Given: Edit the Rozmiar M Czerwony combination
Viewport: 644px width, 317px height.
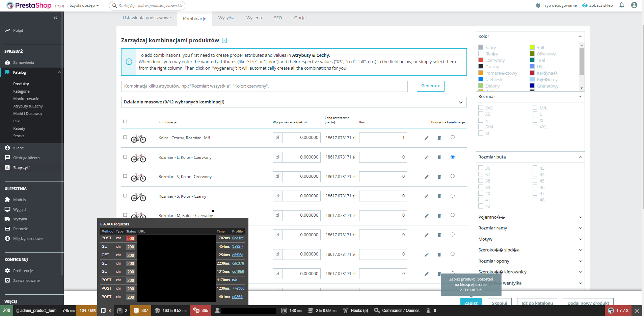Looking at the screenshot, I should pyautogui.click(x=427, y=216).
